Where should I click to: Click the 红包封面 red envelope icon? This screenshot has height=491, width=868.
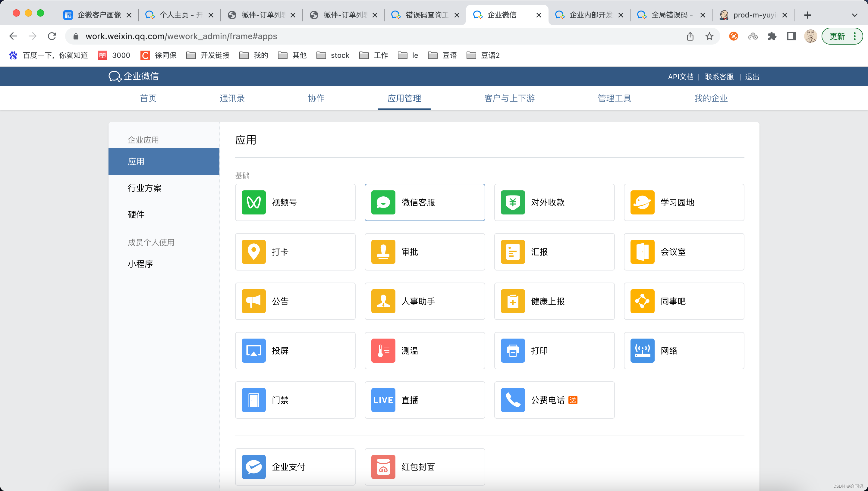point(383,467)
